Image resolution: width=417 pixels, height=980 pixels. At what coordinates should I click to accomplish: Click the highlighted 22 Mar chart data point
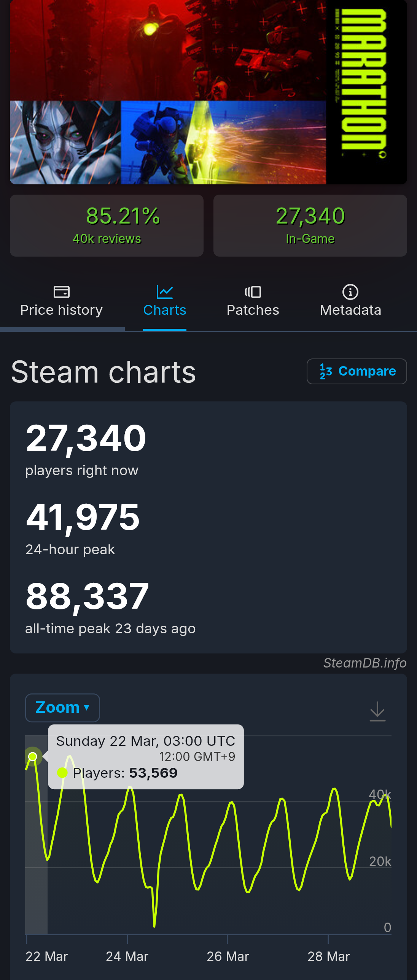[x=33, y=756]
